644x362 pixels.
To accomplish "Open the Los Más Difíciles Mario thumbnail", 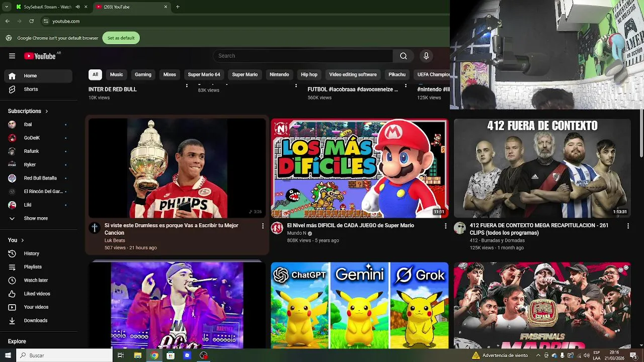I will [360, 168].
